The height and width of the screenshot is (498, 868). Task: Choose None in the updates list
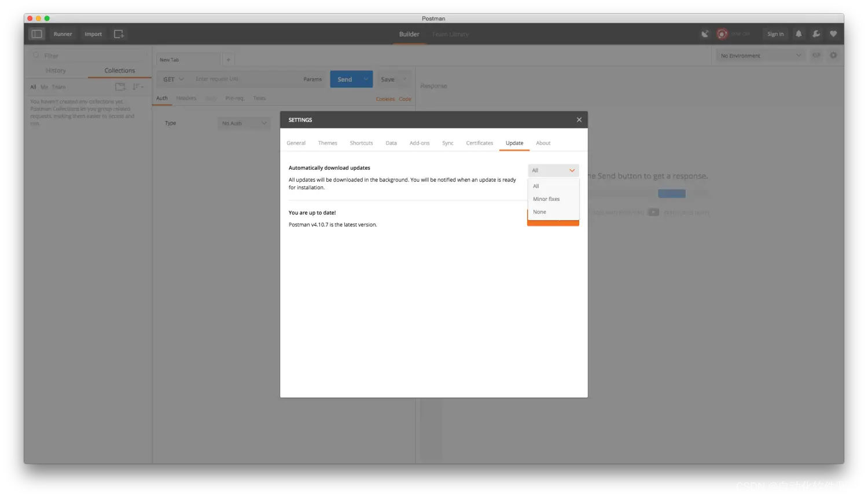(553, 212)
